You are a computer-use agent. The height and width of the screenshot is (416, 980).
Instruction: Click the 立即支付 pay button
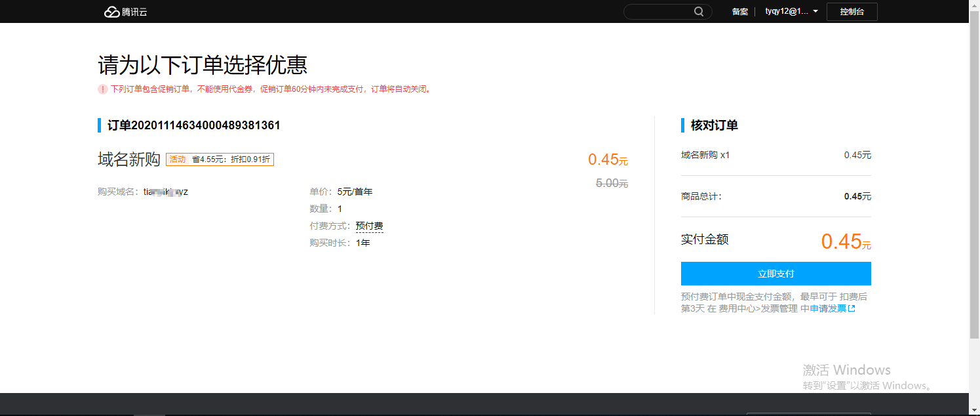[775, 274]
